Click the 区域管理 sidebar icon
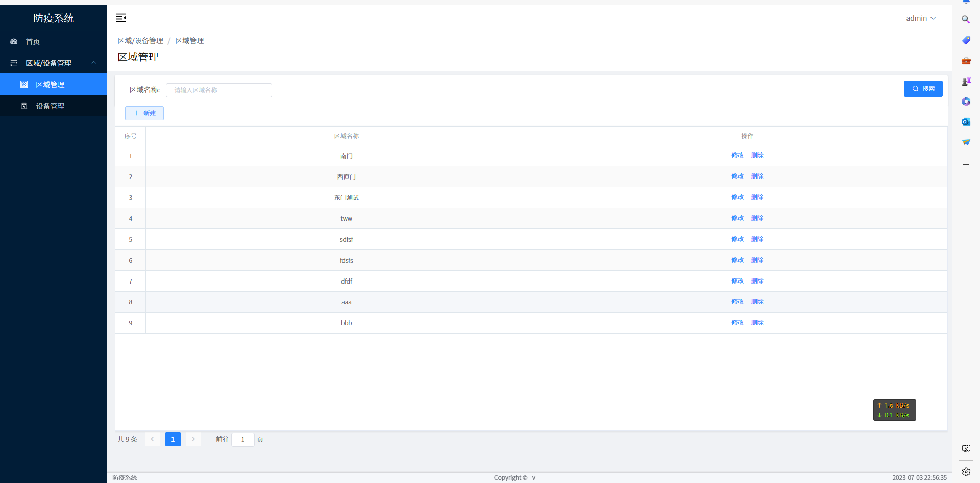 click(x=24, y=84)
